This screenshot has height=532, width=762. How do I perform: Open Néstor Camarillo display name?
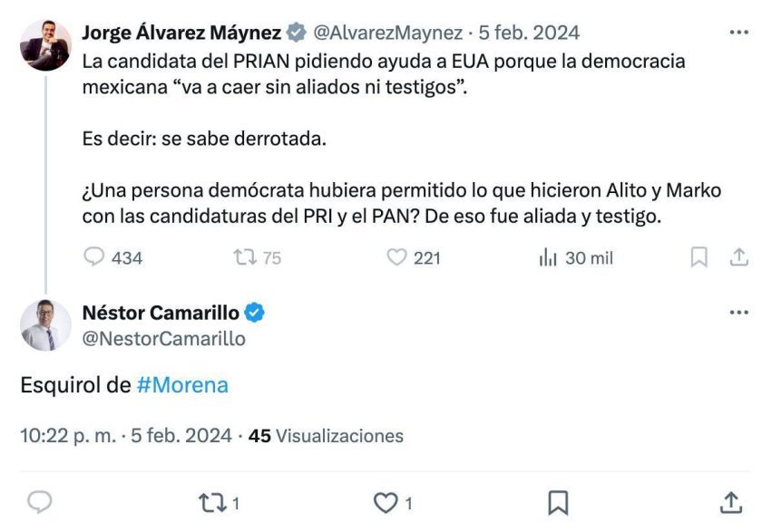pos(161,314)
